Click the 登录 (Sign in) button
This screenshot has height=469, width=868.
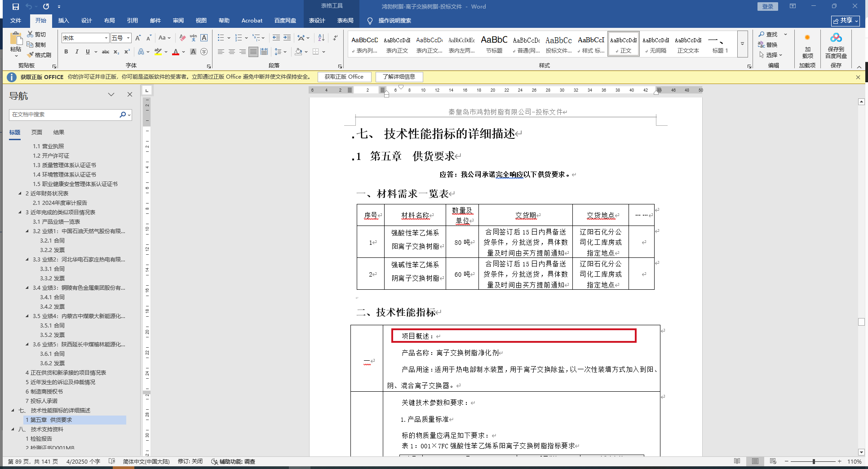click(768, 7)
